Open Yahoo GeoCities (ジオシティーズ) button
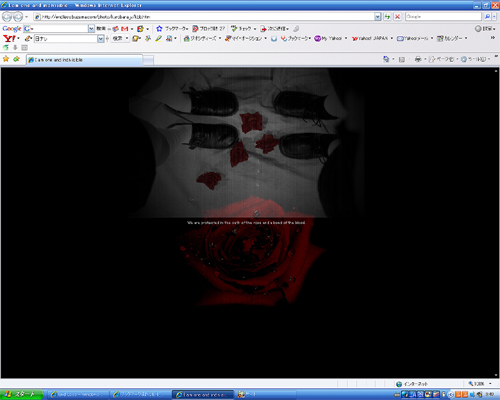Screen dimensions: 500x400 (202, 38)
